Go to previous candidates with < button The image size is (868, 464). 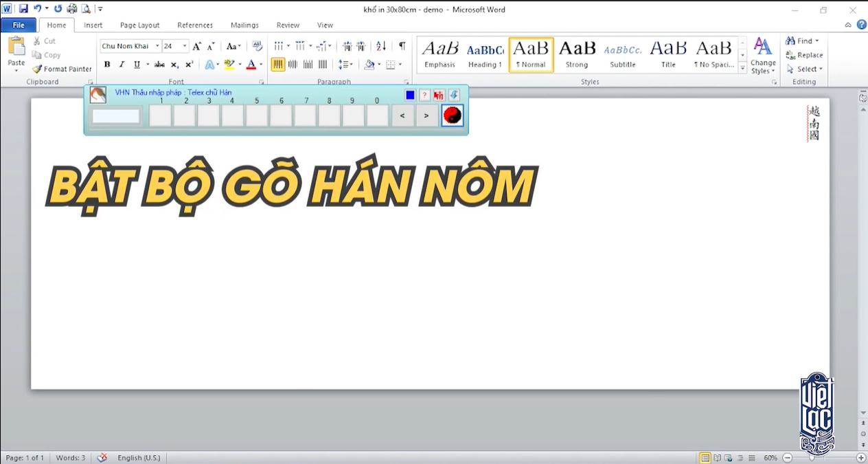coord(402,115)
